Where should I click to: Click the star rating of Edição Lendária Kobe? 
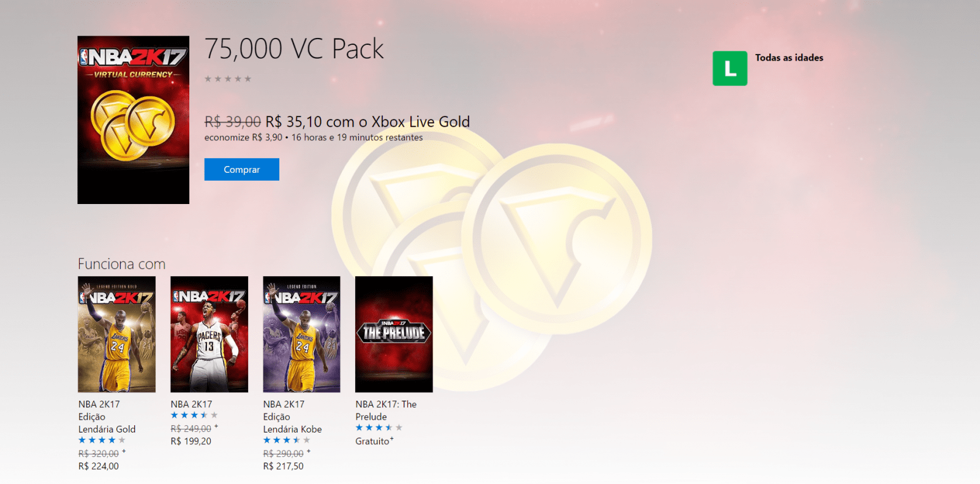[x=287, y=440]
